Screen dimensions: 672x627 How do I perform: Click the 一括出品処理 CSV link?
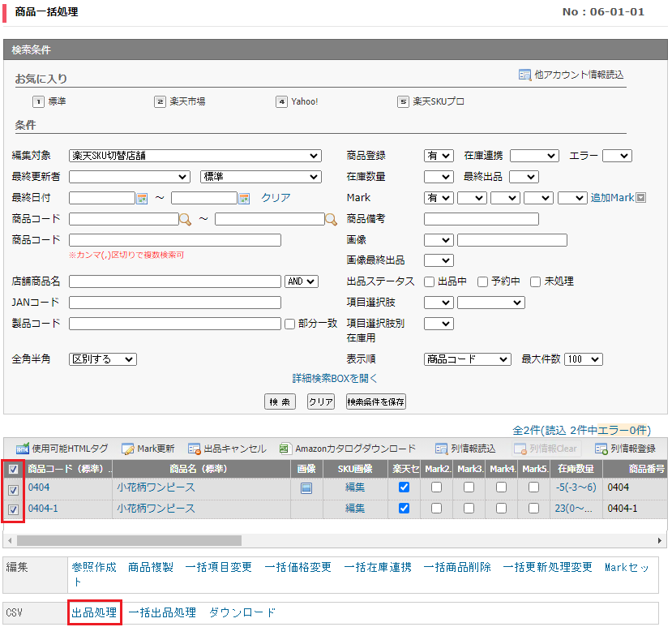click(162, 612)
